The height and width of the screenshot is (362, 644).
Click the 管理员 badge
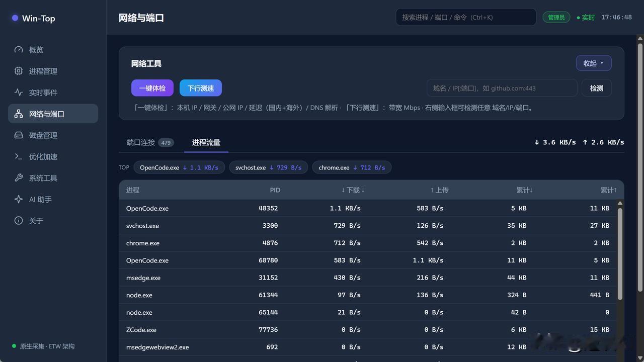(556, 17)
